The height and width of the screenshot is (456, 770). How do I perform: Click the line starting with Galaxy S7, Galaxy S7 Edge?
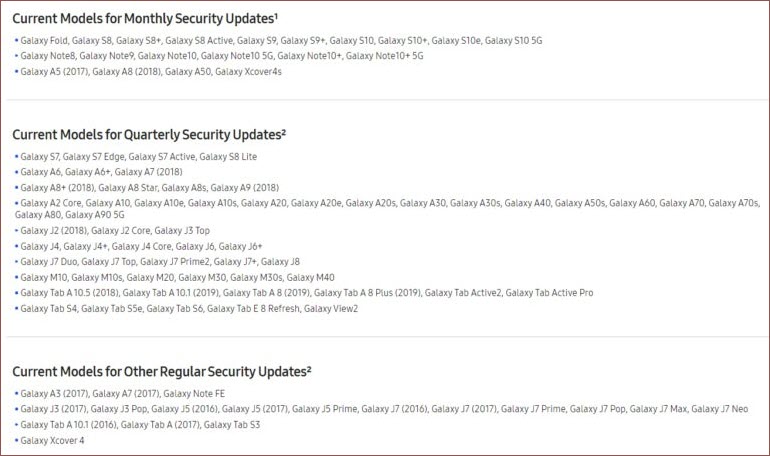pos(138,157)
